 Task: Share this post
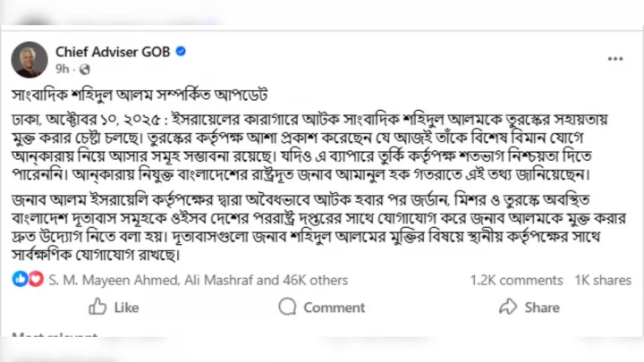point(530,307)
